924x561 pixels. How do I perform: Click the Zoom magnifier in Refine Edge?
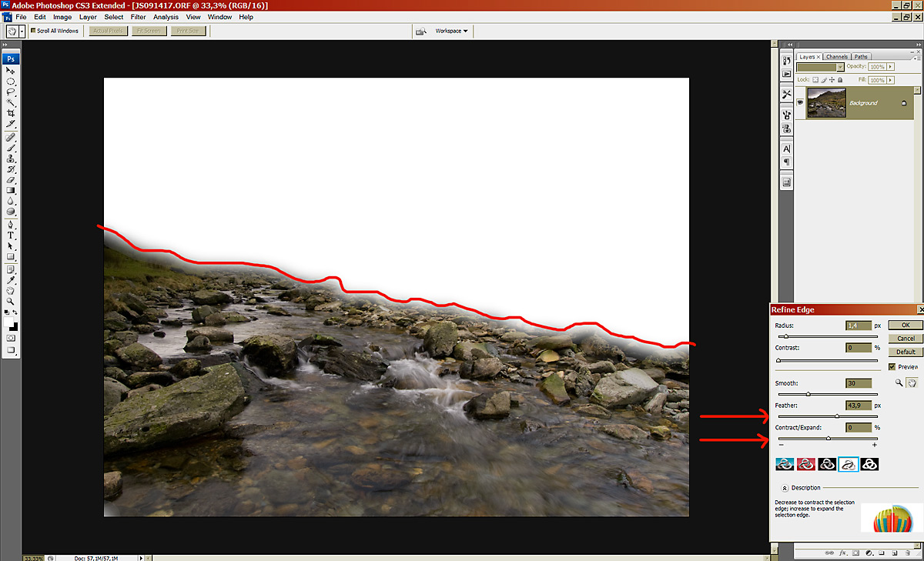tap(898, 382)
